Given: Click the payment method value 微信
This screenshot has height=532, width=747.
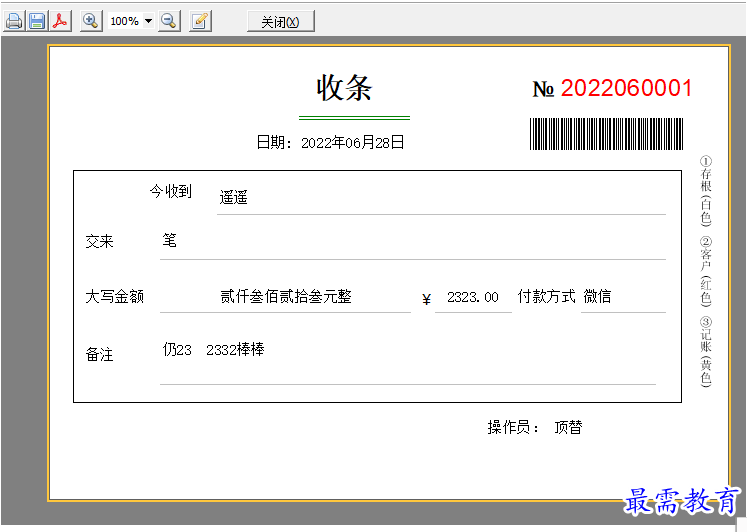Looking at the screenshot, I should [597, 296].
